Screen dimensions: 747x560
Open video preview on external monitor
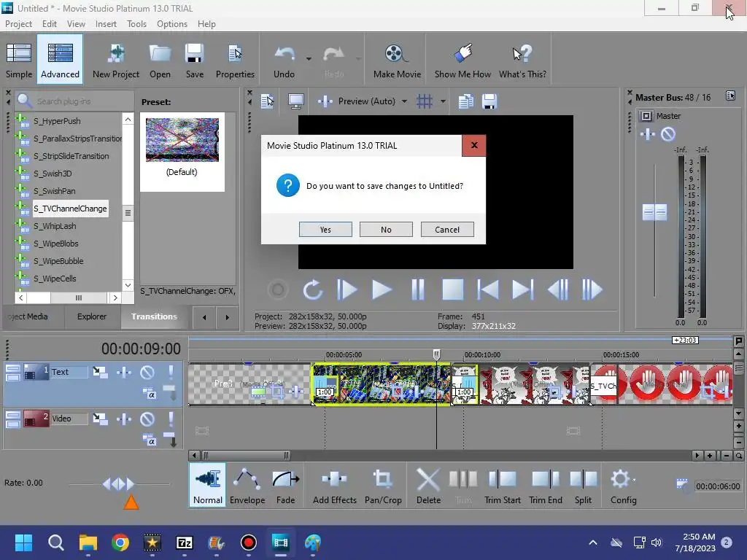[x=296, y=101]
